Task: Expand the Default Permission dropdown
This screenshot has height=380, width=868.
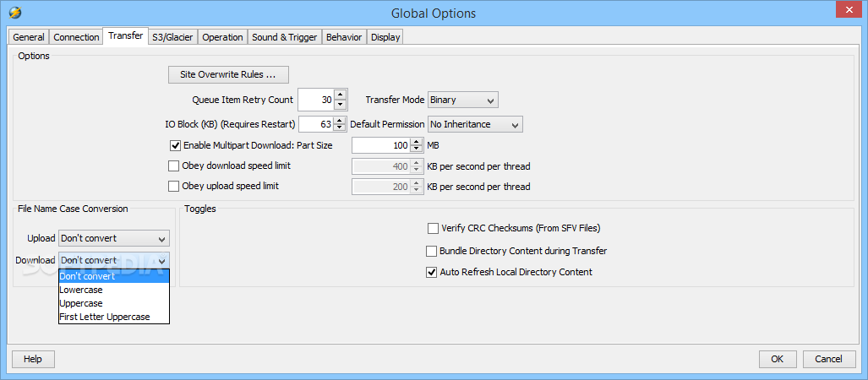Action: (x=475, y=124)
